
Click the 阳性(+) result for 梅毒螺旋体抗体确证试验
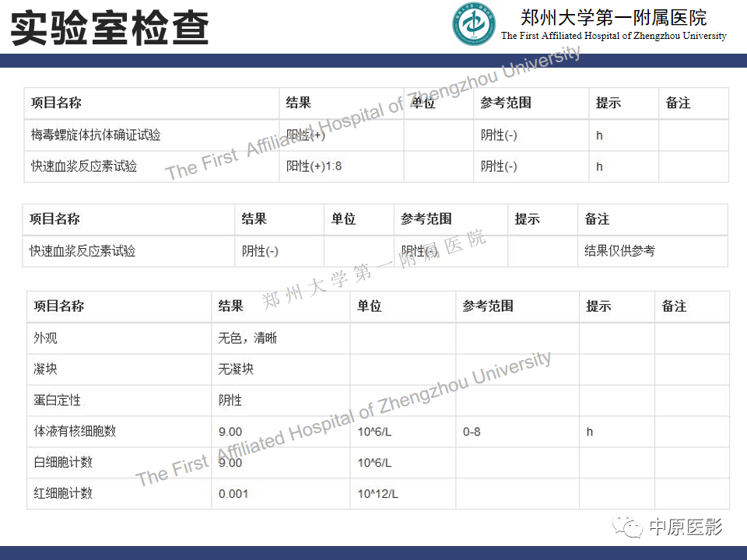click(x=305, y=135)
